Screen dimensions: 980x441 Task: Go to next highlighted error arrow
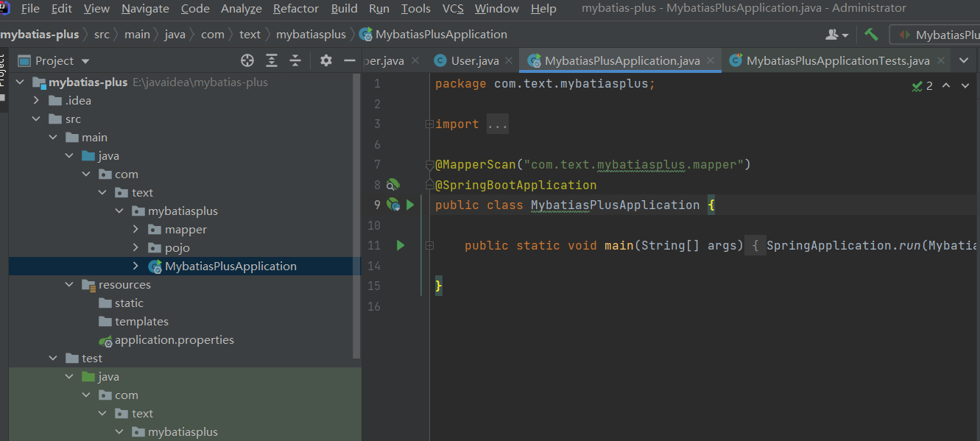tap(965, 86)
